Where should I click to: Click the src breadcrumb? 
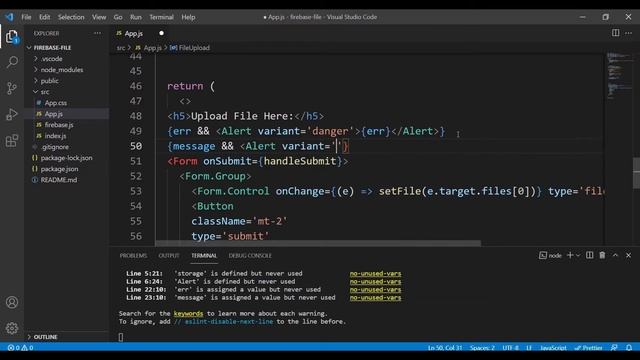point(121,48)
